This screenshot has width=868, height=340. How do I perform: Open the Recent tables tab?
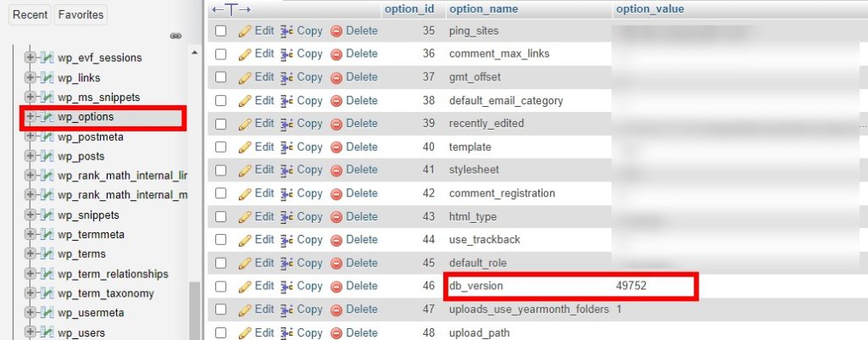pyautogui.click(x=30, y=15)
